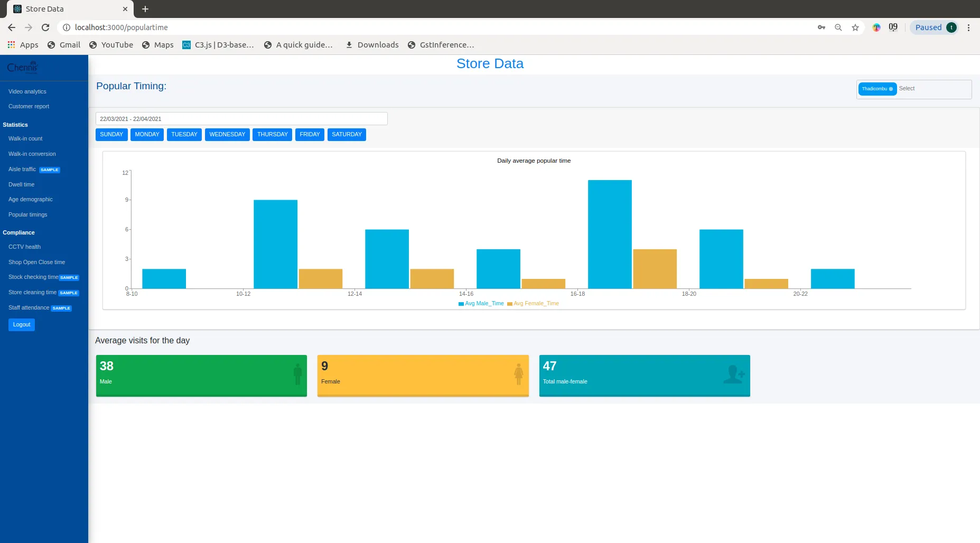This screenshot has height=543, width=980.
Task: Toggle Avg Male_Time series in chart legend
Action: click(x=481, y=304)
